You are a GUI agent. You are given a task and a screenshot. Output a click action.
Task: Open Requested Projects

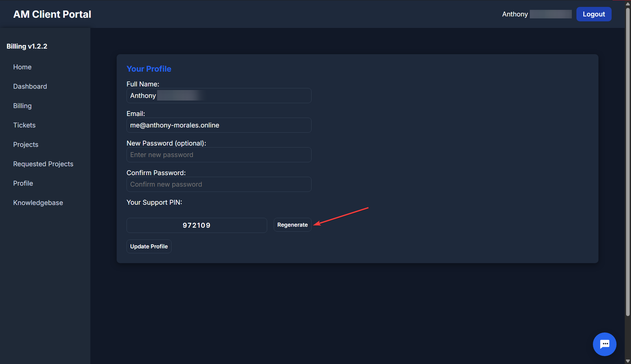tap(43, 164)
